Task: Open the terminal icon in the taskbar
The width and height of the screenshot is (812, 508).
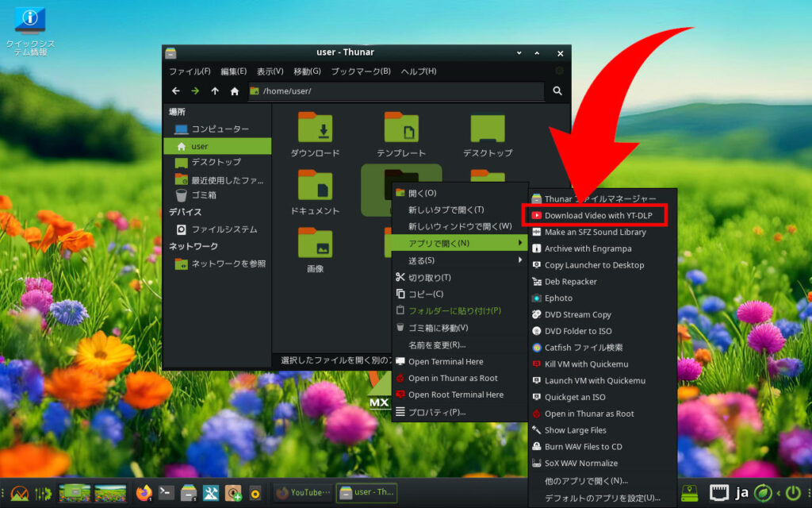Action: (167, 492)
